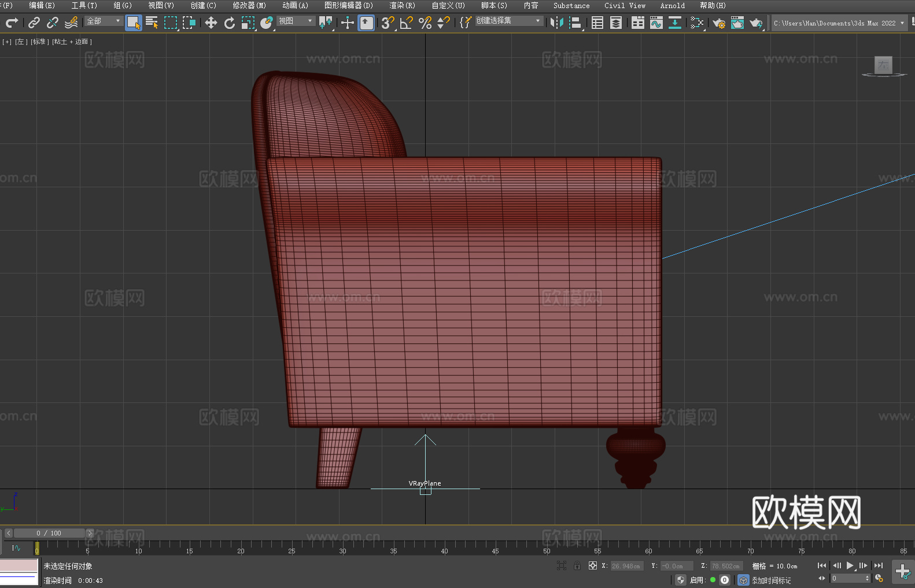Open the Curve Editor icon
This screenshot has width=915, height=588.
(656, 23)
